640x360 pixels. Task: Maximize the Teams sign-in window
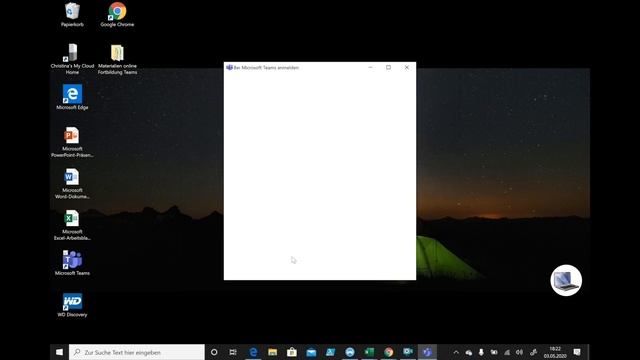coord(389,67)
